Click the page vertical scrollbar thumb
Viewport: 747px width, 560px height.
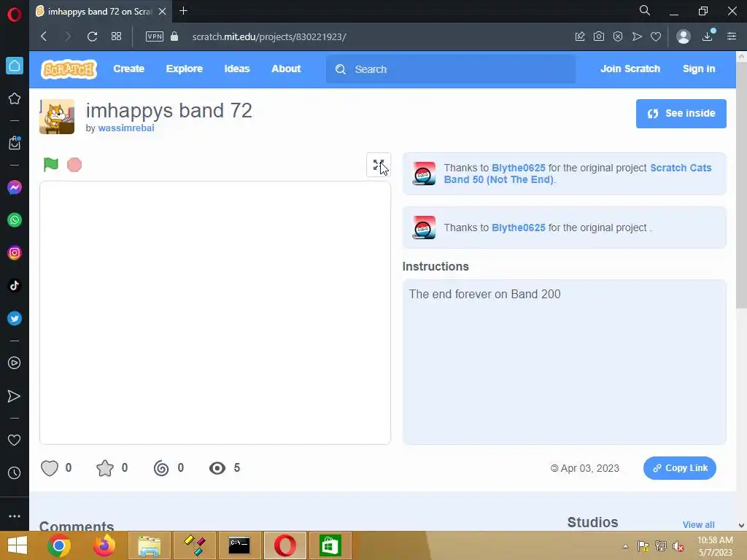pos(741,185)
